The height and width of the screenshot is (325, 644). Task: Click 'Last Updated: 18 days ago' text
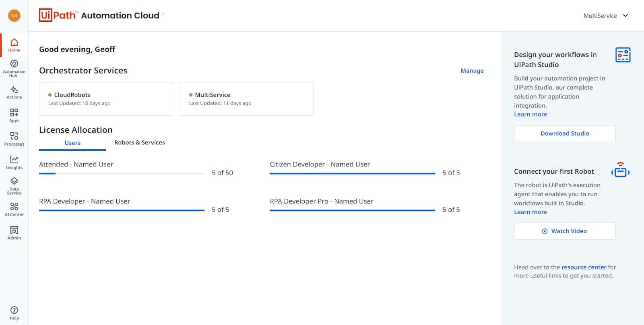79,103
